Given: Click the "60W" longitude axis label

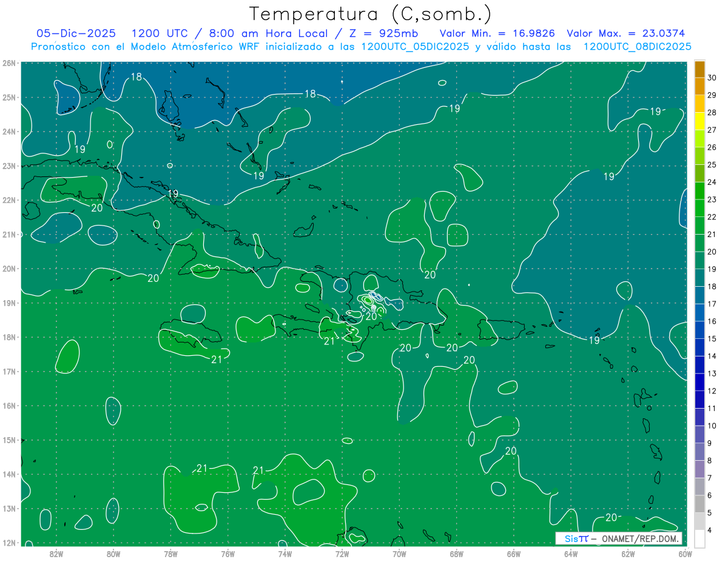Looking at the screenshot, I should coord(685,553).
